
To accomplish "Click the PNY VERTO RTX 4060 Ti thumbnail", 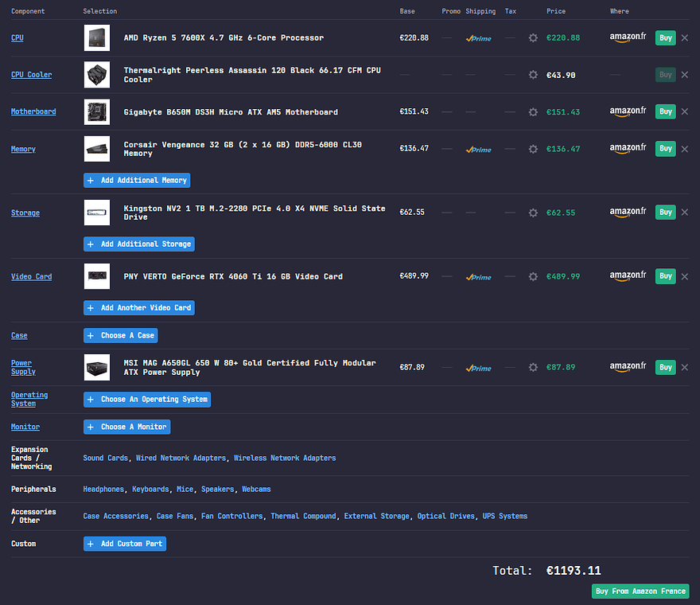I will (x=97, y=276).
